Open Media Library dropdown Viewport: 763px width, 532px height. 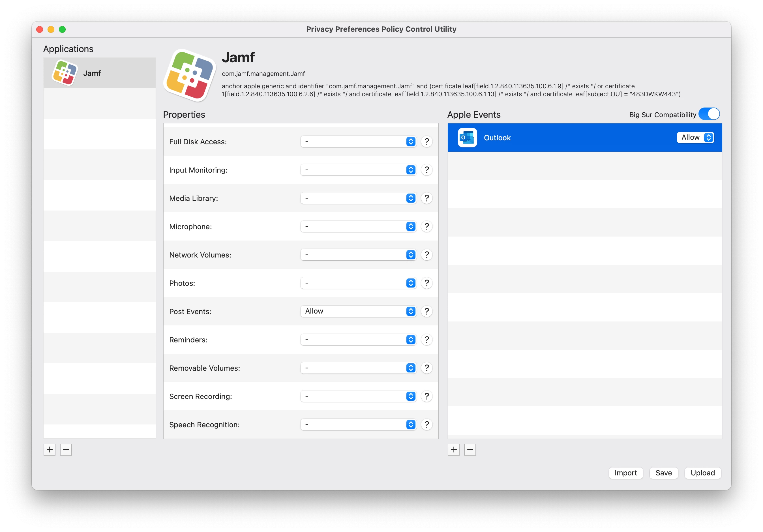tap(358, 198)
